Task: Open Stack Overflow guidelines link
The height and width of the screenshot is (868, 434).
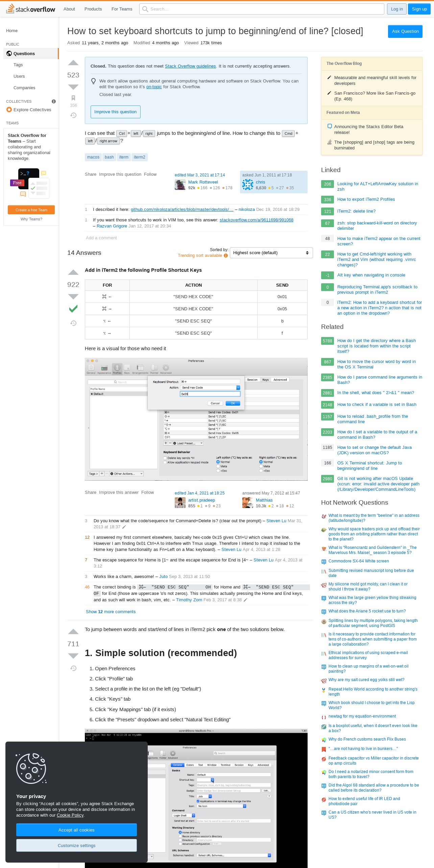Action: (x=190, y=66)
